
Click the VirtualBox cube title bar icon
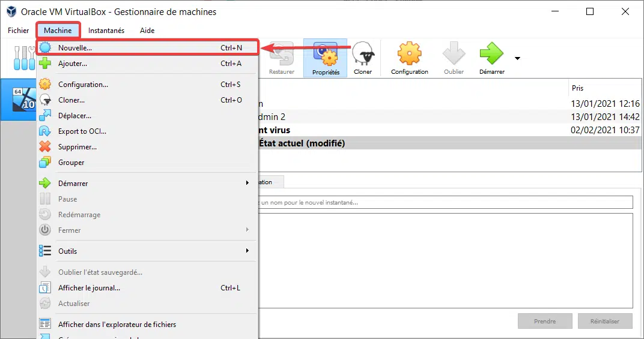pyautogui.click(x=11, y=11)
